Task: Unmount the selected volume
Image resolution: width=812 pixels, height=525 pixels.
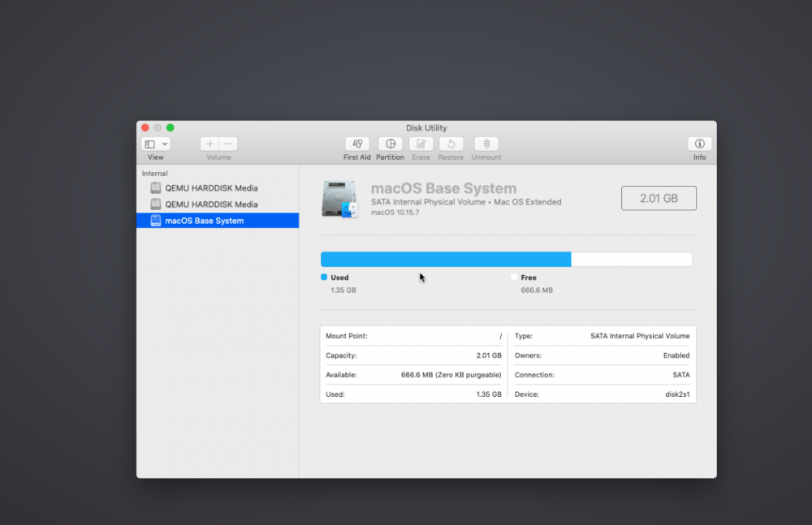Action: coord(486,144)
